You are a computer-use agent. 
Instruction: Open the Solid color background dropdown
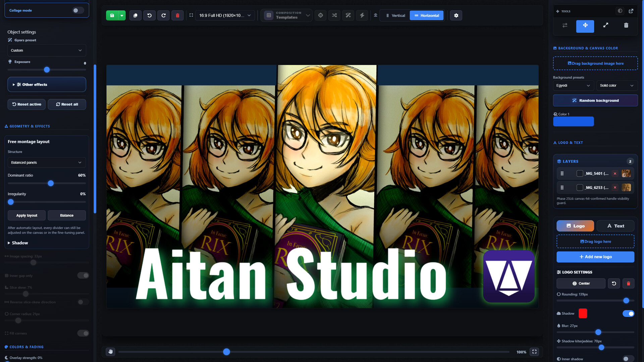tap(617, 85)
